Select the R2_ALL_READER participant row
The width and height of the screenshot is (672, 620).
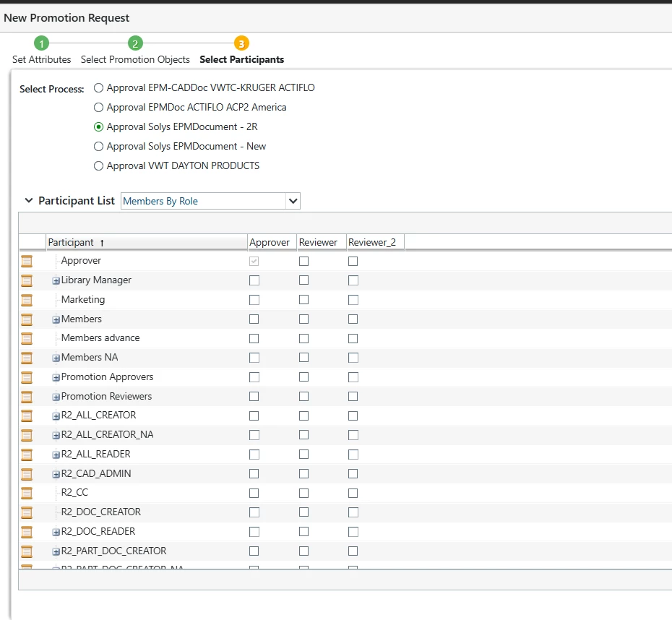click(345, 455)
